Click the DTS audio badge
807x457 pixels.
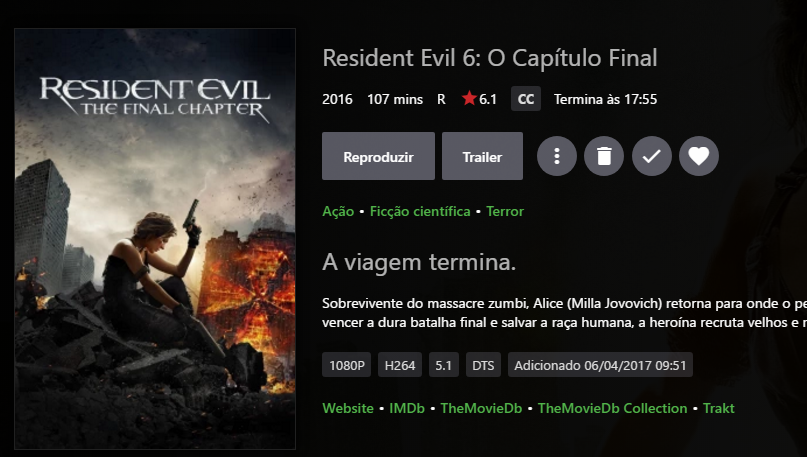click(x=483, y=365)
